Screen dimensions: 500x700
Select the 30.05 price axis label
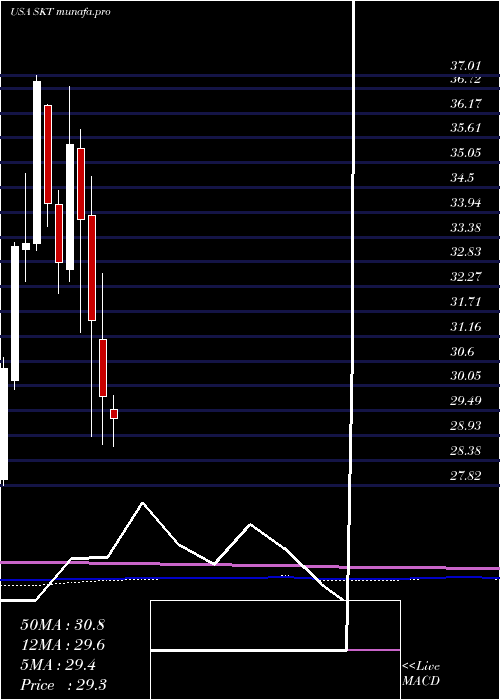pos(465,376)
